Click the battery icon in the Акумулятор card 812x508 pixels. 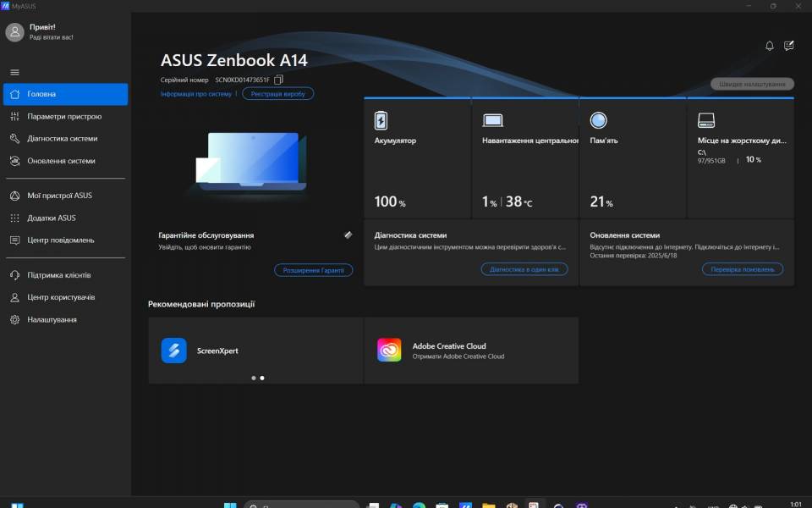(381, 120)
